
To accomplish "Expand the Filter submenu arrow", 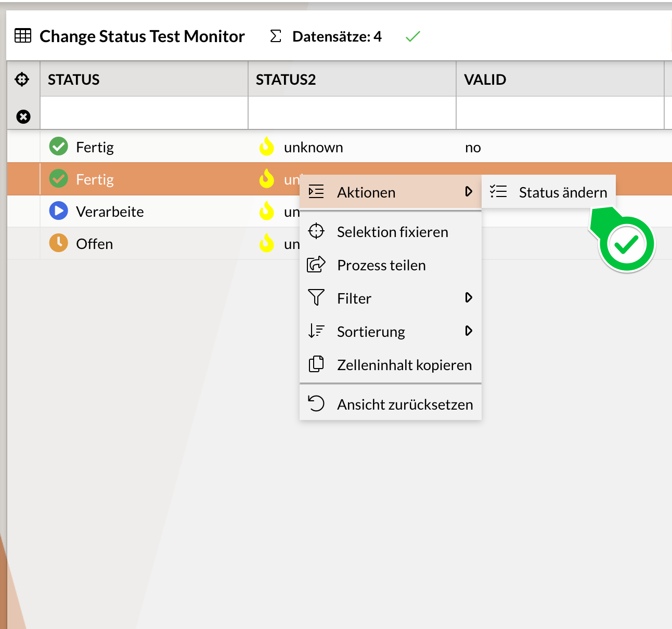I will (469, 298).
